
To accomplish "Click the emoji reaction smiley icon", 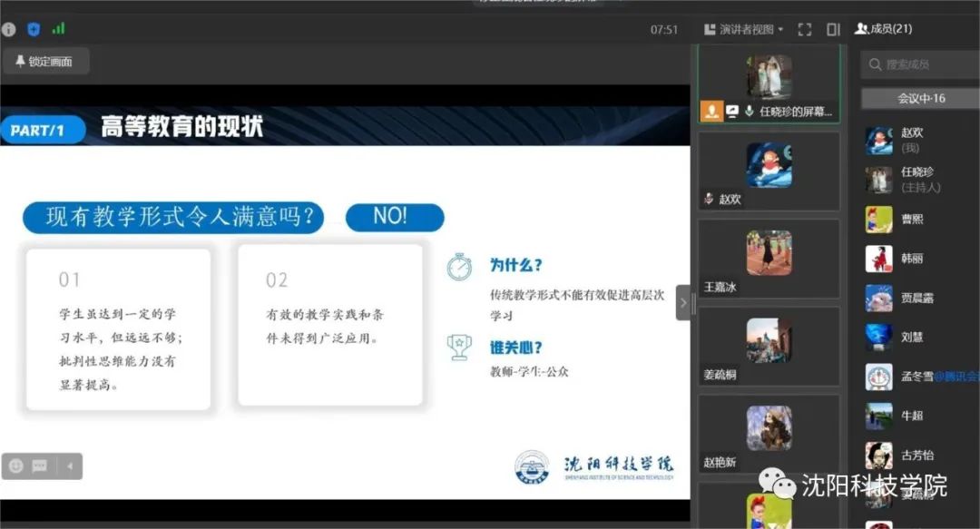I will point(16,465).
